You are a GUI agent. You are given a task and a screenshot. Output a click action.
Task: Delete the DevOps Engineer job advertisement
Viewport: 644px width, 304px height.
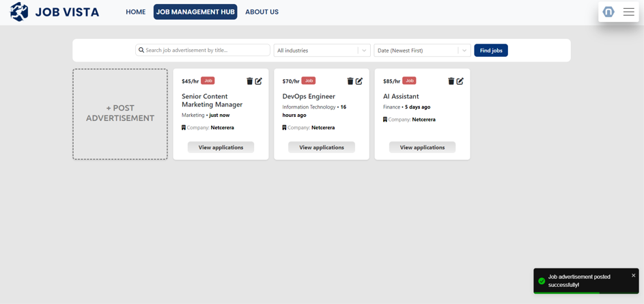coord(350,81)
